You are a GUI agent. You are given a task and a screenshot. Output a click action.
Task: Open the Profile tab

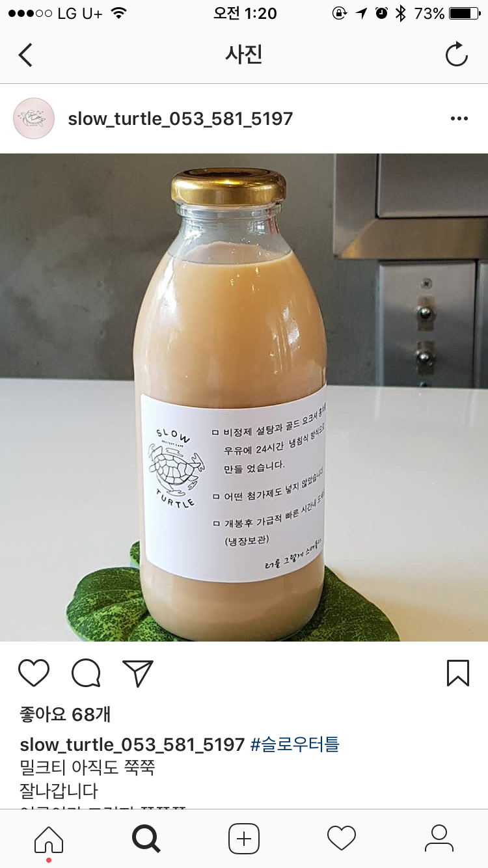pos(439,839)
